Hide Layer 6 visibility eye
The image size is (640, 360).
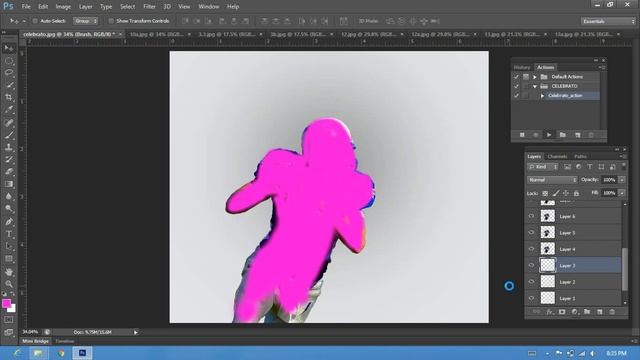[x=531, y=216]
